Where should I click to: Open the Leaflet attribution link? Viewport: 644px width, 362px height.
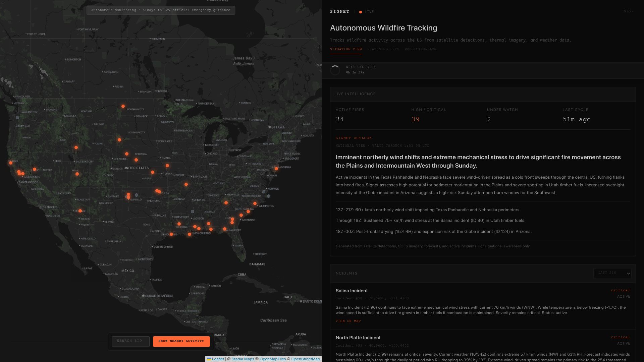(215, 359)
